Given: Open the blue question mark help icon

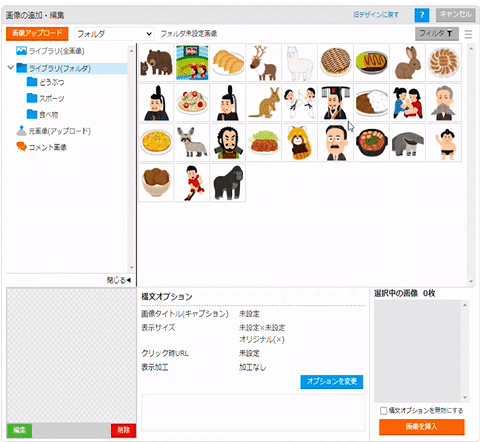Looking at the screenshot, I should [422, 15].
